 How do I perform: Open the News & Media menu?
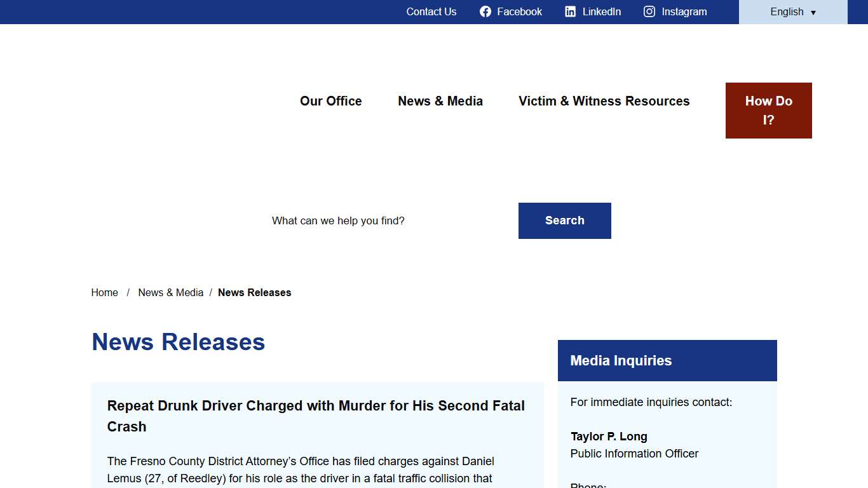(x=440, y=101)
